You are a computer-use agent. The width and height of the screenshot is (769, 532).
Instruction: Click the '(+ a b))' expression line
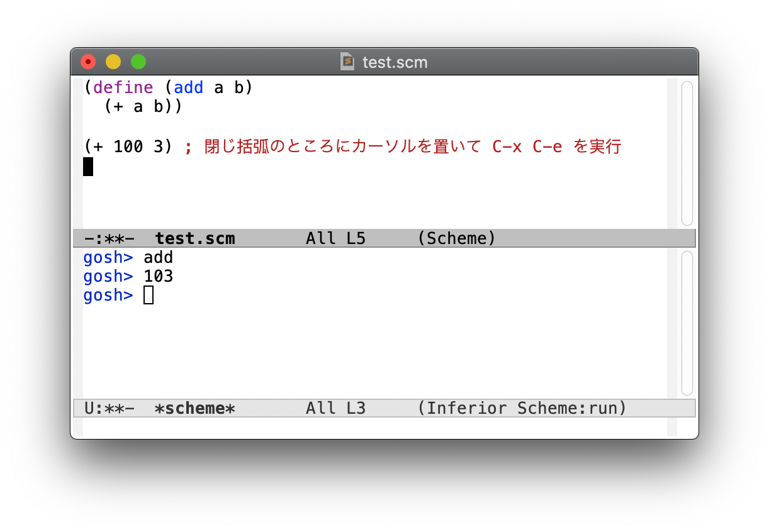143,107
